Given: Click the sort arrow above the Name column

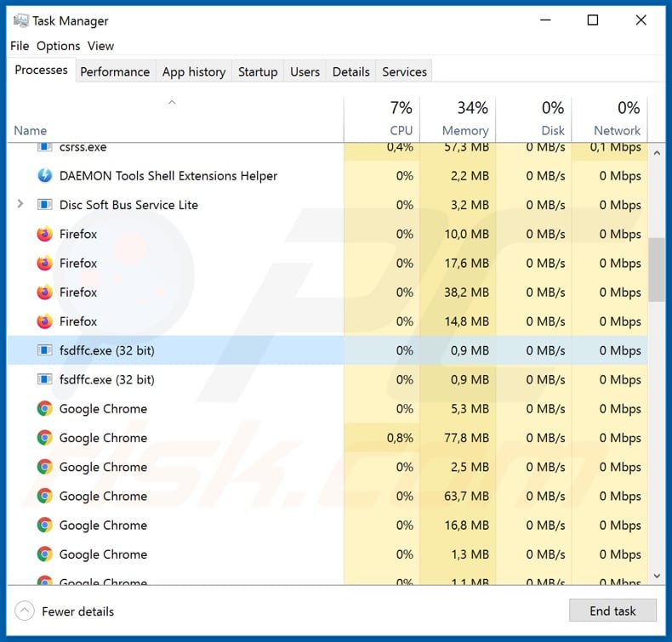Looking at the screenshot, I should tap(172, 102).
